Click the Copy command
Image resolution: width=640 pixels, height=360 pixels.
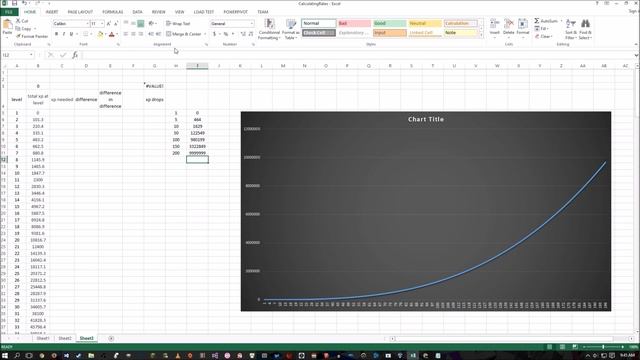(24, 29)
